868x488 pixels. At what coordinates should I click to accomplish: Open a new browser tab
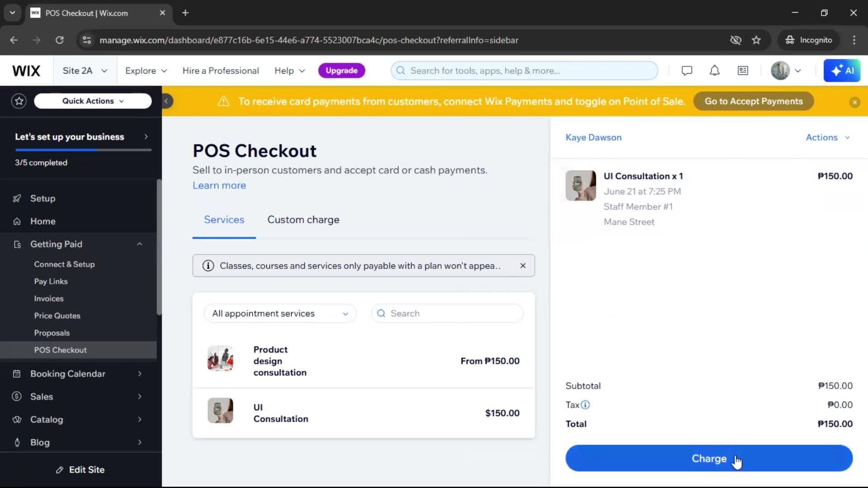point(185,13)
